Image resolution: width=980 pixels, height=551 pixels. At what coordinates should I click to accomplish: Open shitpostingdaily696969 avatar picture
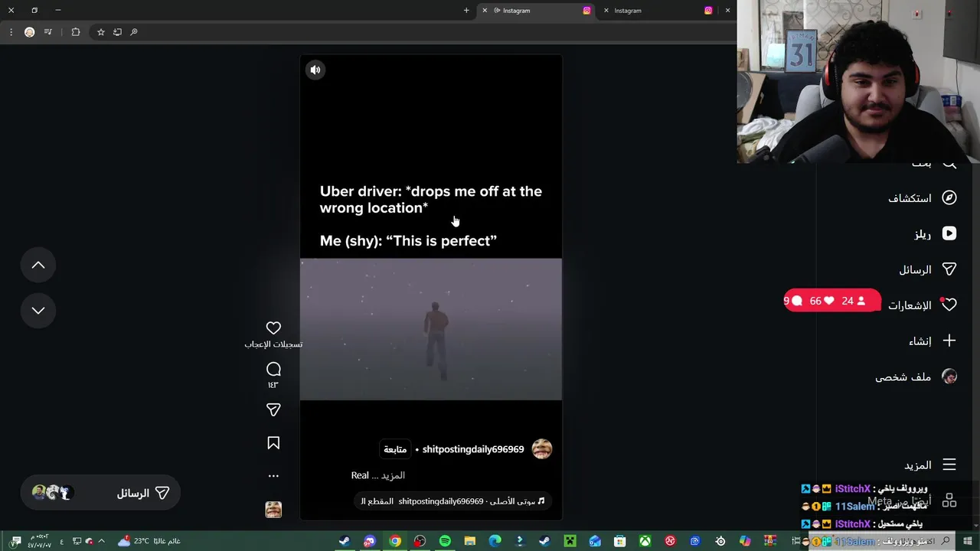point(542,449)
